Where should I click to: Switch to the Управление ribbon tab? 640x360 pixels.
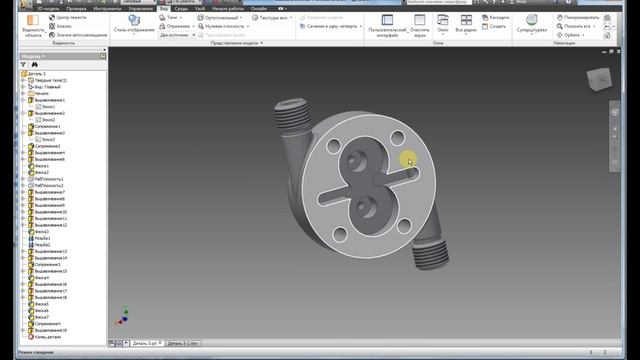click(x=140, y=9)
